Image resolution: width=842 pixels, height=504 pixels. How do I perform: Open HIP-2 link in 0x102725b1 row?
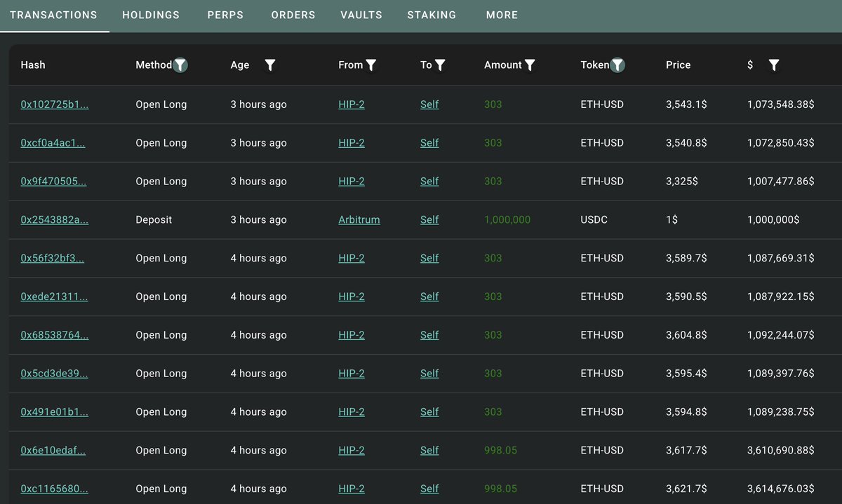click(x=352, y=104)
